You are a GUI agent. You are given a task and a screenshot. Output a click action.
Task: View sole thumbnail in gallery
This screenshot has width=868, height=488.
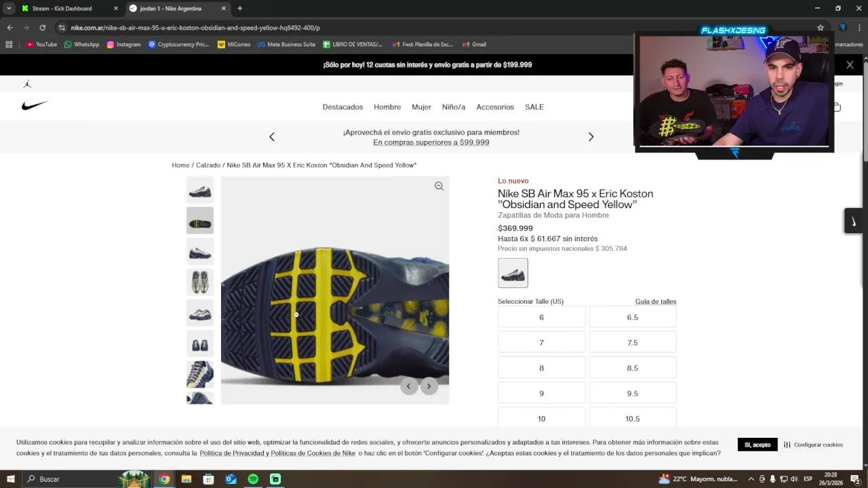(200, 220)
